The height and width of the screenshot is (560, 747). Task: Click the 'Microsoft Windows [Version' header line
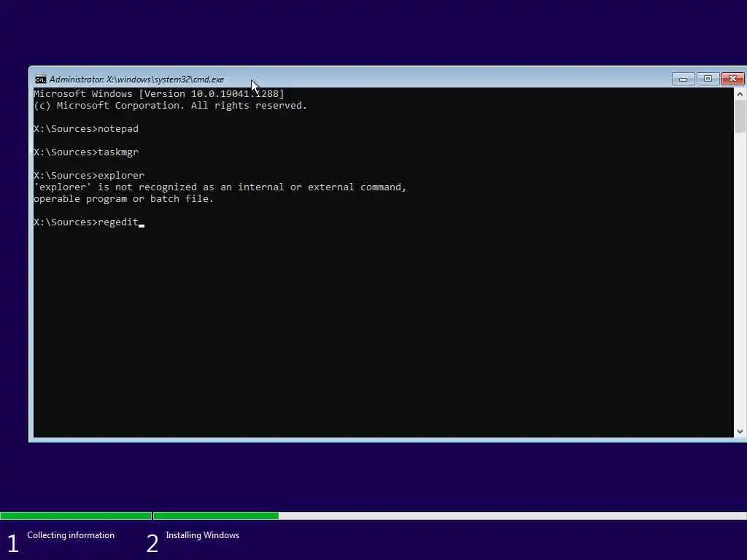tap(158, 94)
